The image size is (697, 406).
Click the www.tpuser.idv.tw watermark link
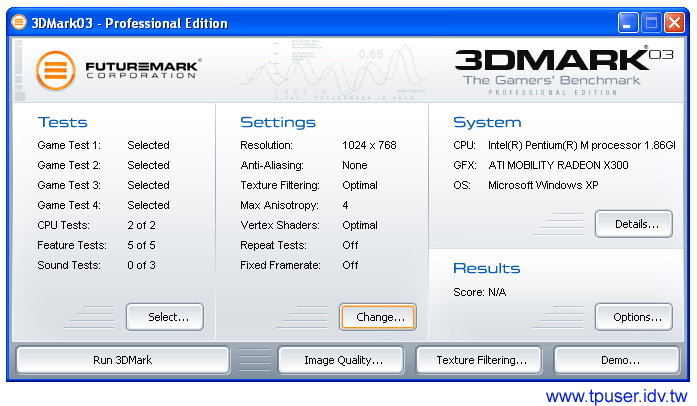(x=616, y=395)
